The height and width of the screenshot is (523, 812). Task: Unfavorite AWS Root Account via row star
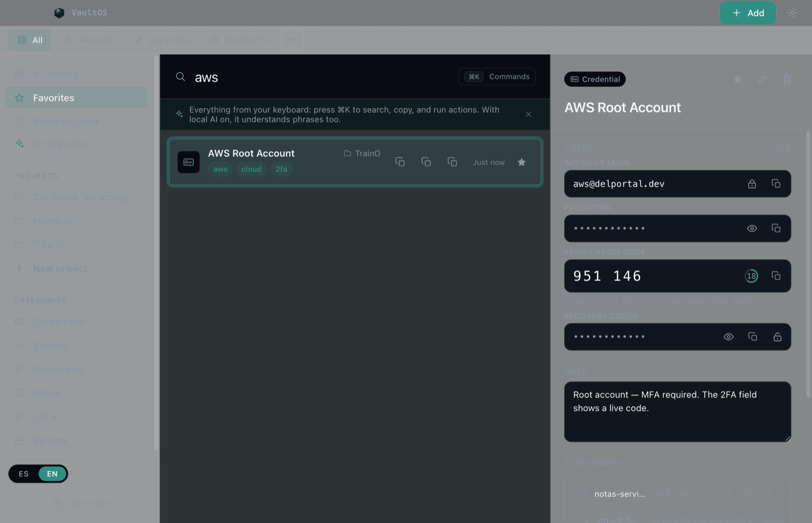pyautogui.click(x=521, y=162)
